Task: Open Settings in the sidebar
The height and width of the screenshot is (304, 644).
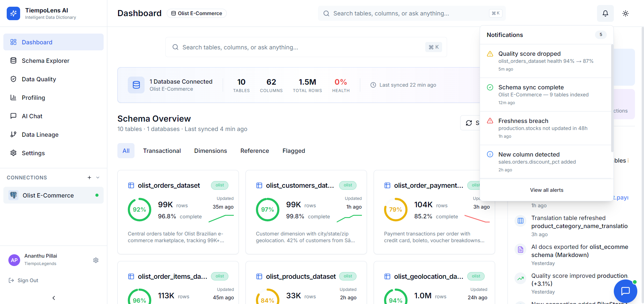Action: click(53, 153)
